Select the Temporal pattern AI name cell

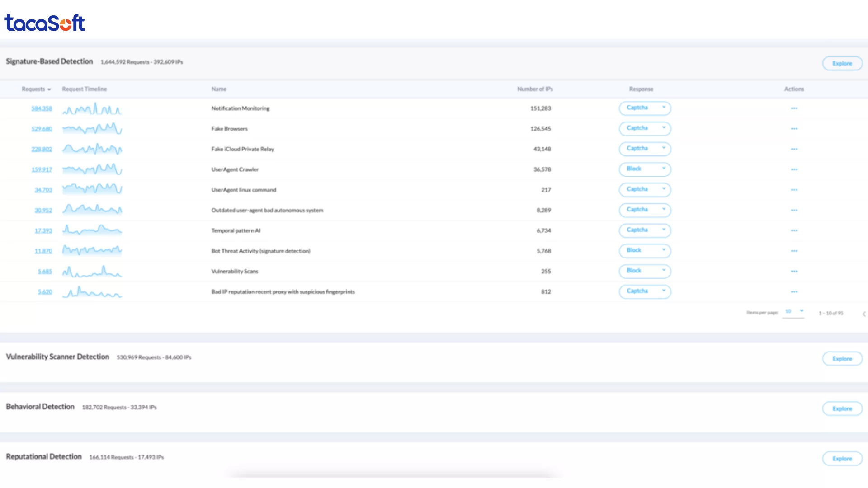pyautogui.click(x=236, y=230)
